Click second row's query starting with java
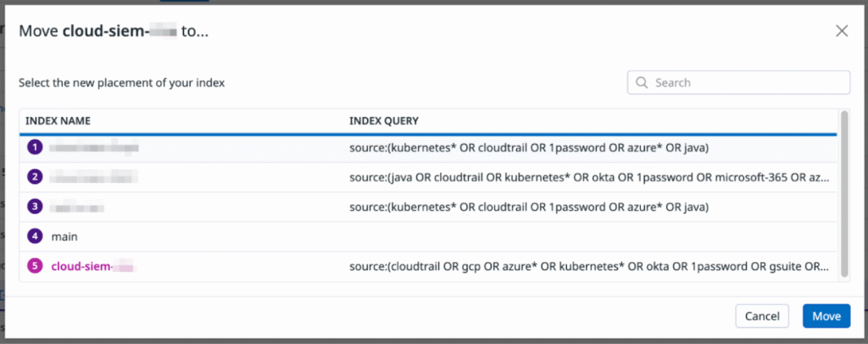Image resolution: width=868 pixels, height=344 pixels. pyautogui.click(x=590, y=177)
